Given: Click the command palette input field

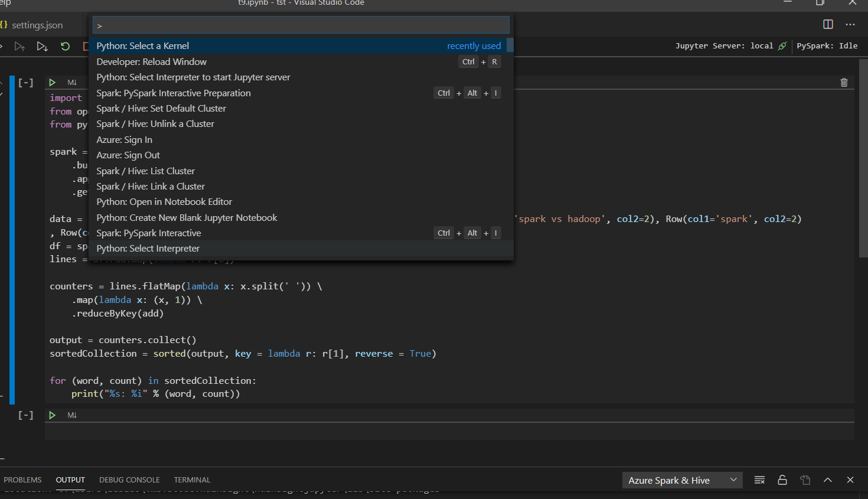Looking at the screenshot, I should click(x=300, y=25).
